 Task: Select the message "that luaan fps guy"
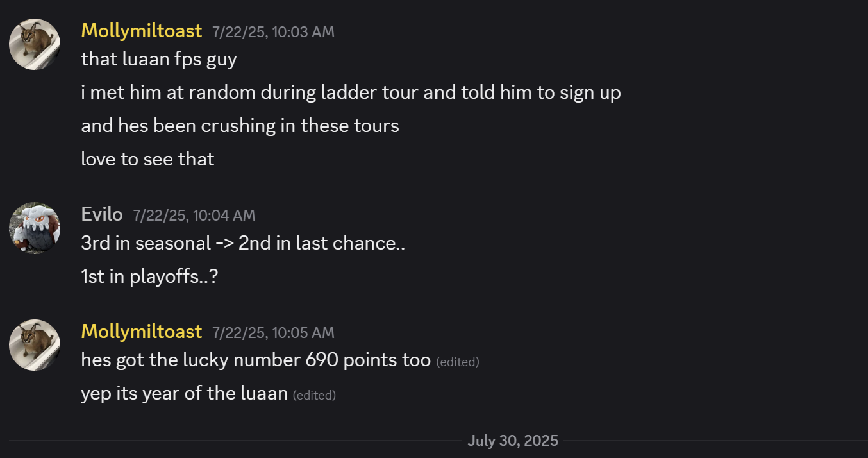pyautogui.click(x=159, y=59)
